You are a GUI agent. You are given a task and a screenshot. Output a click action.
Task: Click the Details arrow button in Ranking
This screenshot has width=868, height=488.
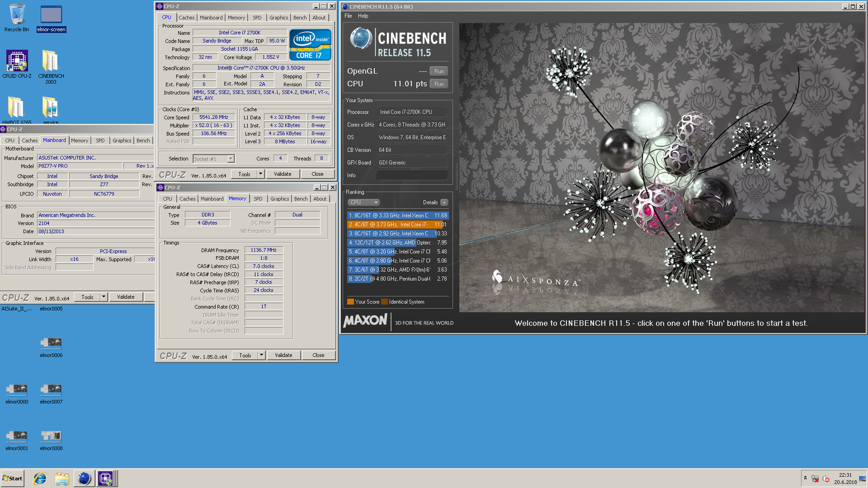[x=444, y=202]
